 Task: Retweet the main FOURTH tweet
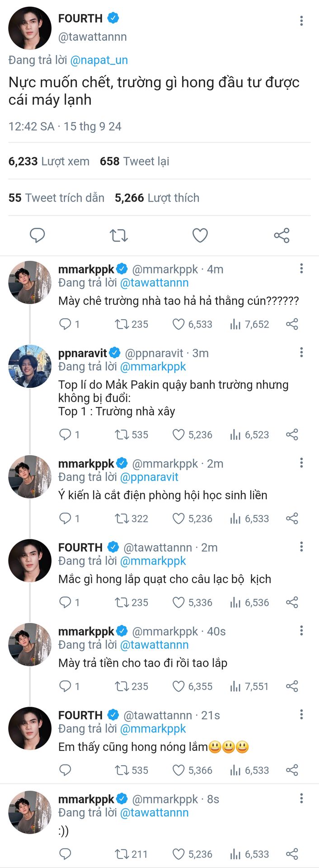point(119,235)
